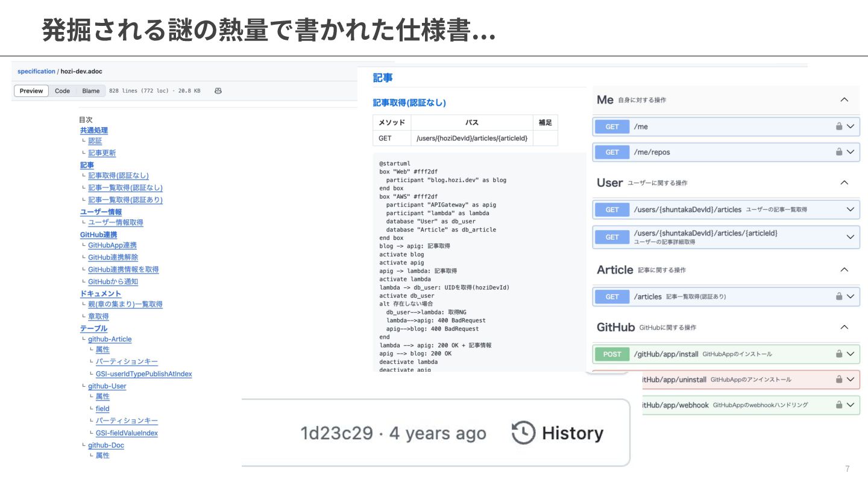Image resolution: width=868 pixels, height=488 pixels.
Task: Click the lock on app/uninstall row
Action: point(838,380)
